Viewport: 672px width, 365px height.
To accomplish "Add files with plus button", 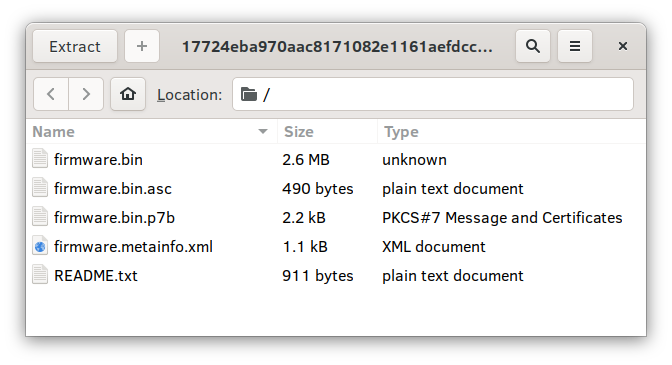I will pyautogui.click(x=142, y=46).
